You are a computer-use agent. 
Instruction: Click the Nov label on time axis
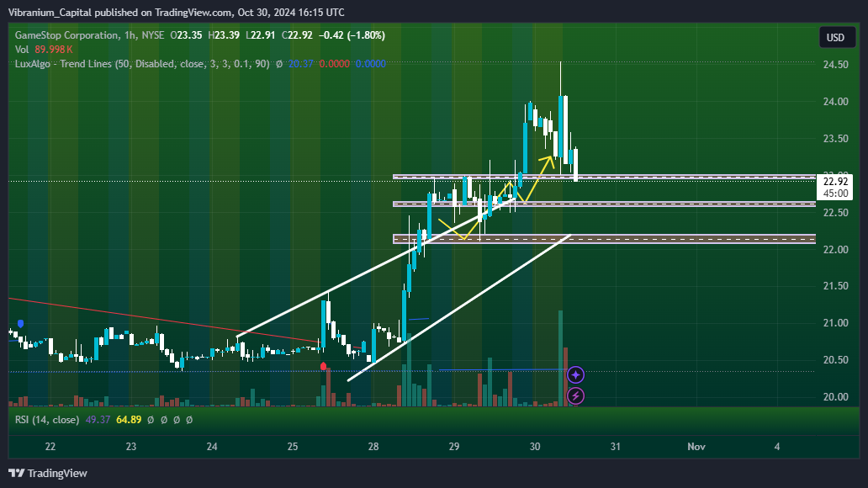696,447
